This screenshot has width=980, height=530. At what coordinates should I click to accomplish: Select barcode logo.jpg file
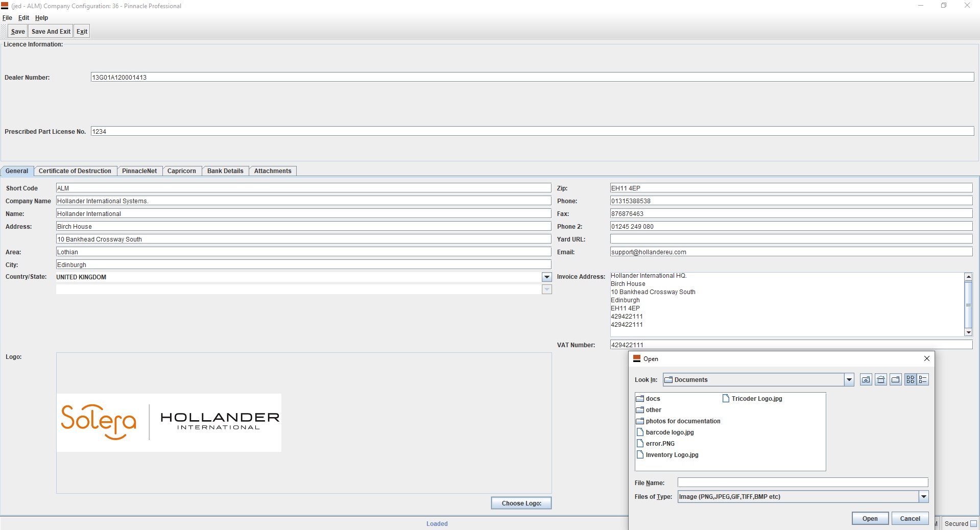pyautogui.click(x=665, y=432)
